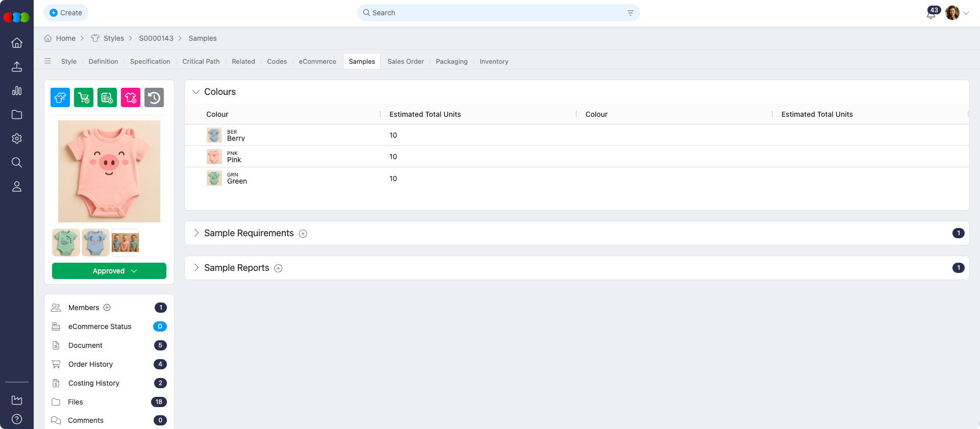This screenshot has height=429, width=980.
Task: Open the grey history clock icon
Action: 154,97
